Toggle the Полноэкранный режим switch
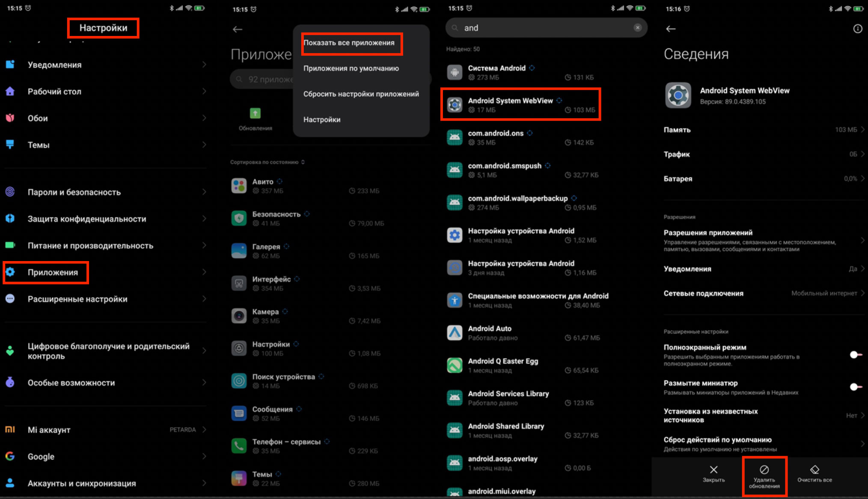The height and width of the screenshot is (499, 868). click(855, 355)
